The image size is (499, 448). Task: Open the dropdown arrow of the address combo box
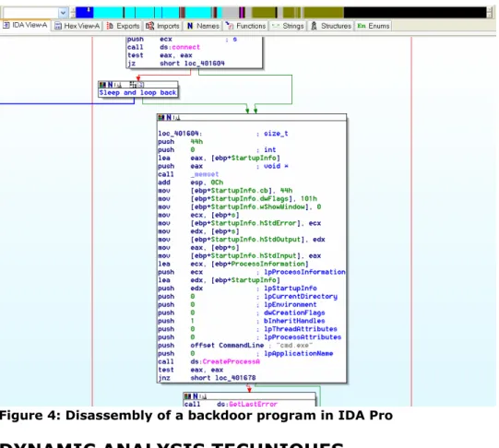tap(63, 13)
